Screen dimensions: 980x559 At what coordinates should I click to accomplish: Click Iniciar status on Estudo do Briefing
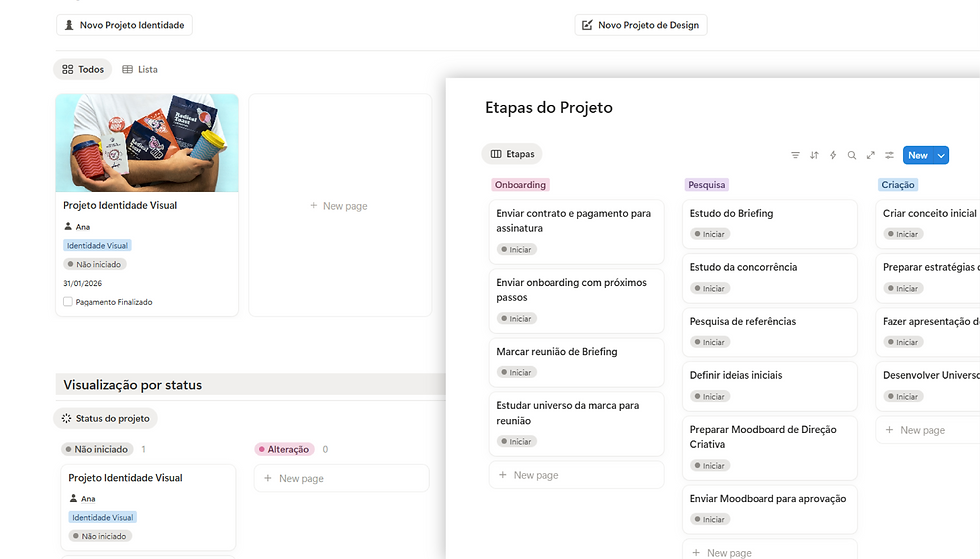[x=709, y=234]
